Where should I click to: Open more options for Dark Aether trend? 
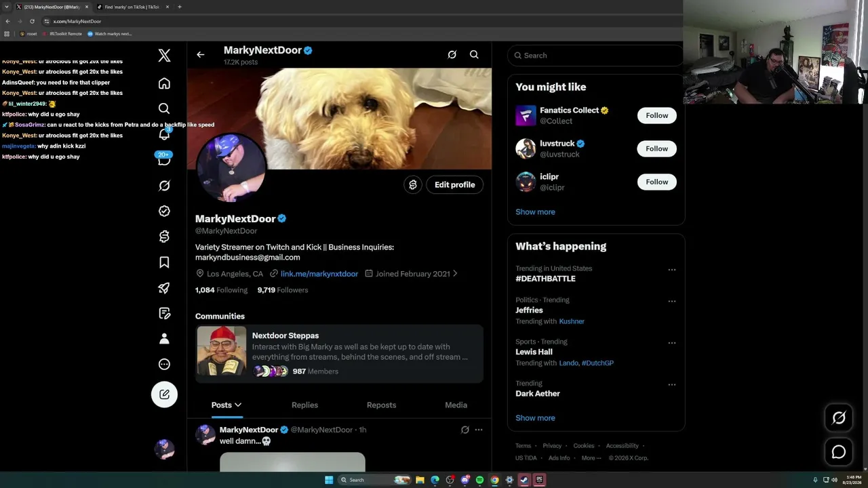[672, 384]
